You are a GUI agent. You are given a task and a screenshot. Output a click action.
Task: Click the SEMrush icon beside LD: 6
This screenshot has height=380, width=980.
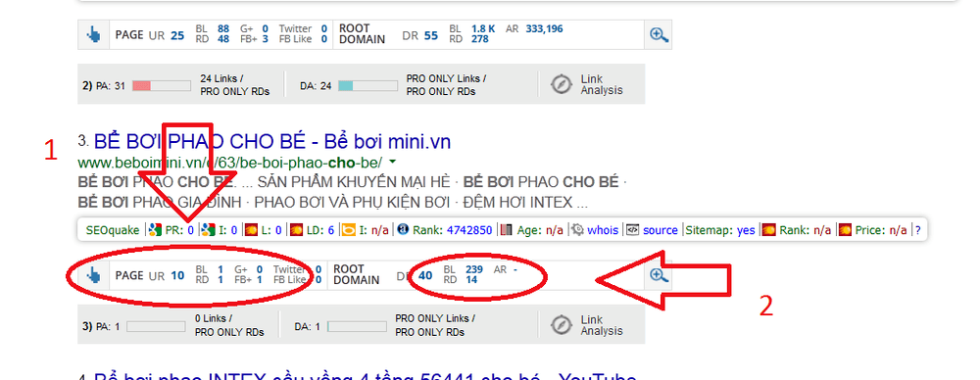pos(296,230)
